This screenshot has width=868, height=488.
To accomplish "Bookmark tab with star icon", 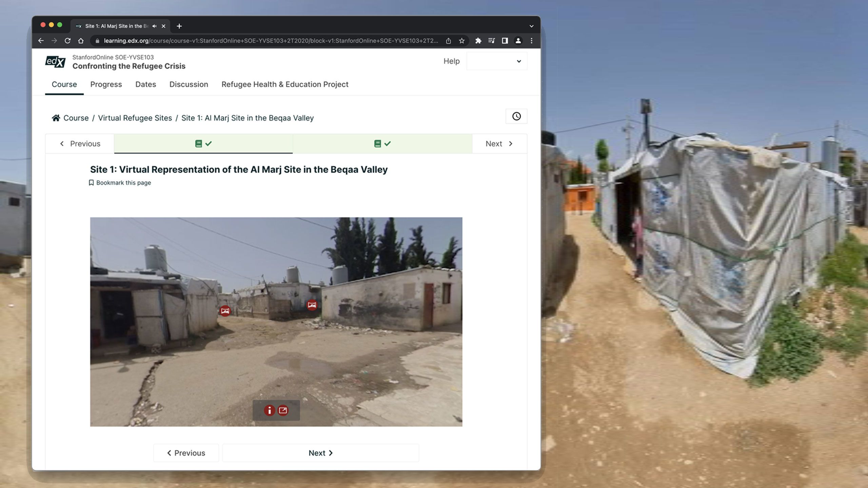I will pyautogui.click(x=461, y=41).
